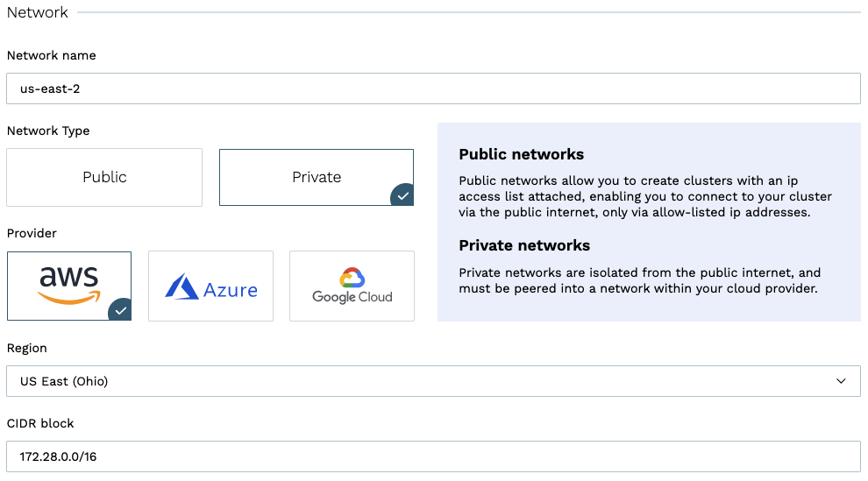
Task: Focus the Network name input field
Action: 433,88
